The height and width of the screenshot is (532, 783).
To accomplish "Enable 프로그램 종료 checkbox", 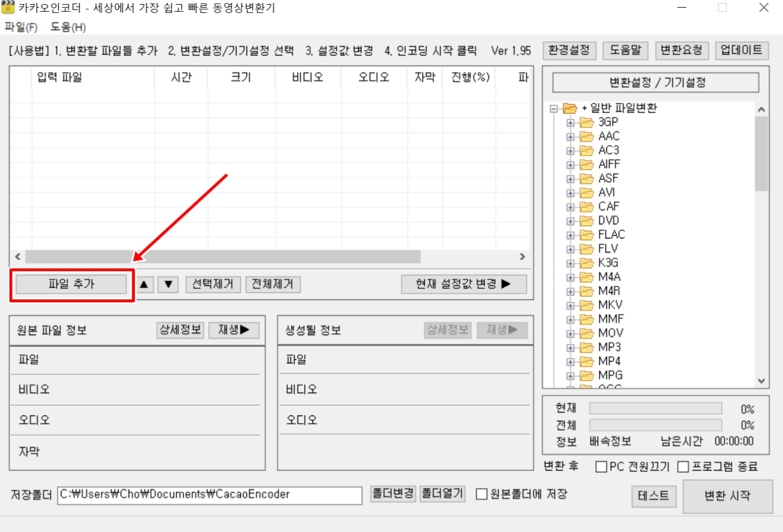I will pos(683,467).
